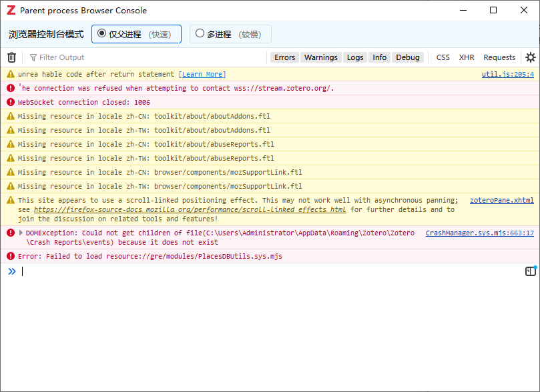The image size is (540, 392).
Task: Toggle the Logs filter
Action: (355, 57)
